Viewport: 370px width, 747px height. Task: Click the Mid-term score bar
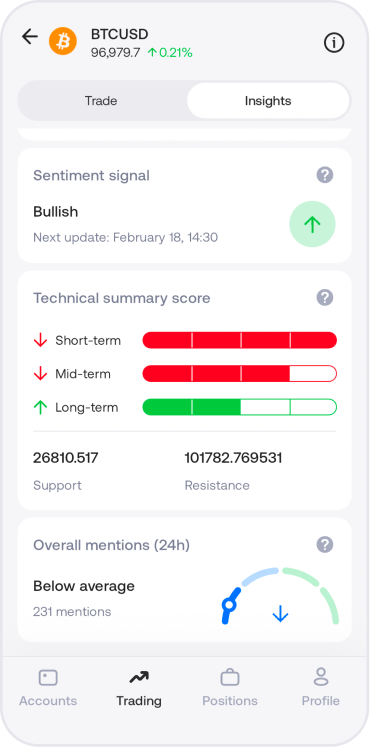240,374
